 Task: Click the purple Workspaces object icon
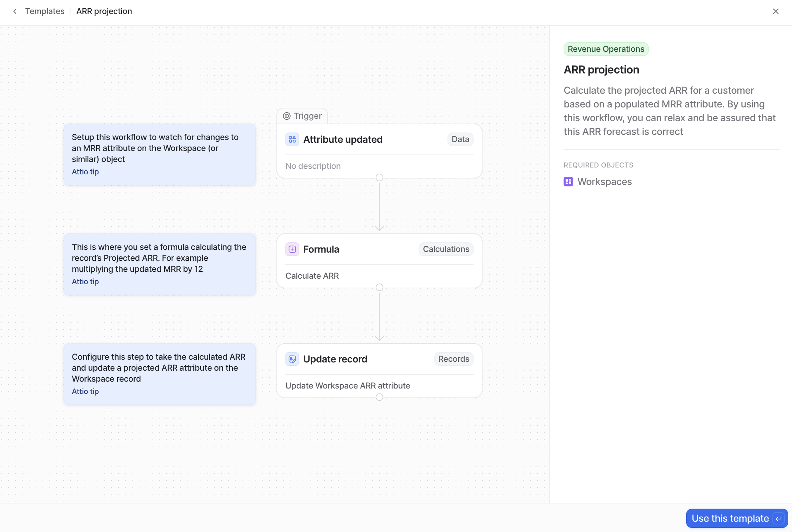coord(568,182)
